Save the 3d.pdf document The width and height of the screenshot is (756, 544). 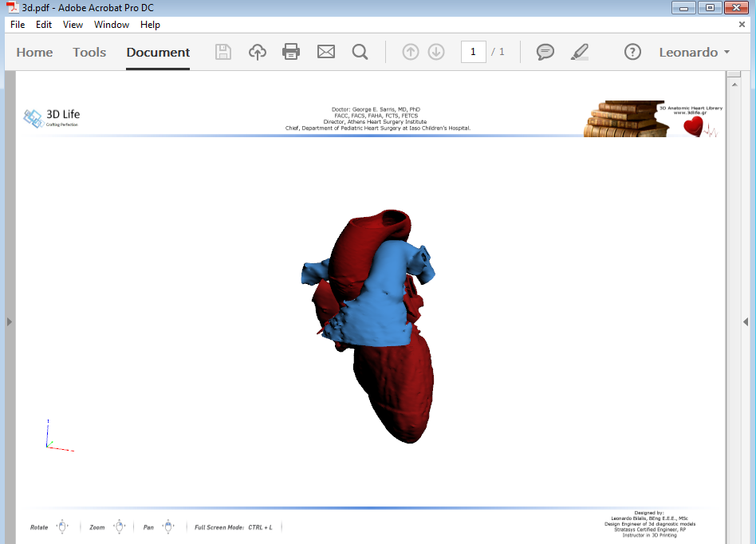pos(223,52)
